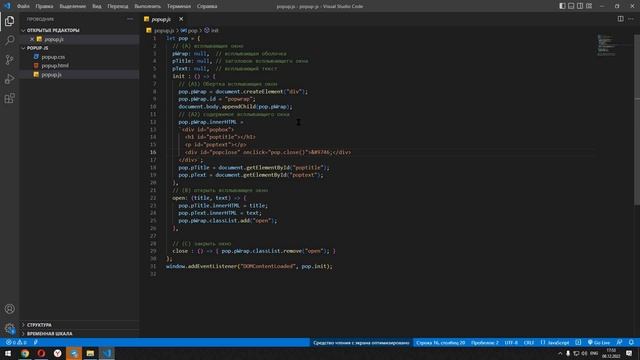Open the Выделение menu
640x360 pixels.
(73, 6)
